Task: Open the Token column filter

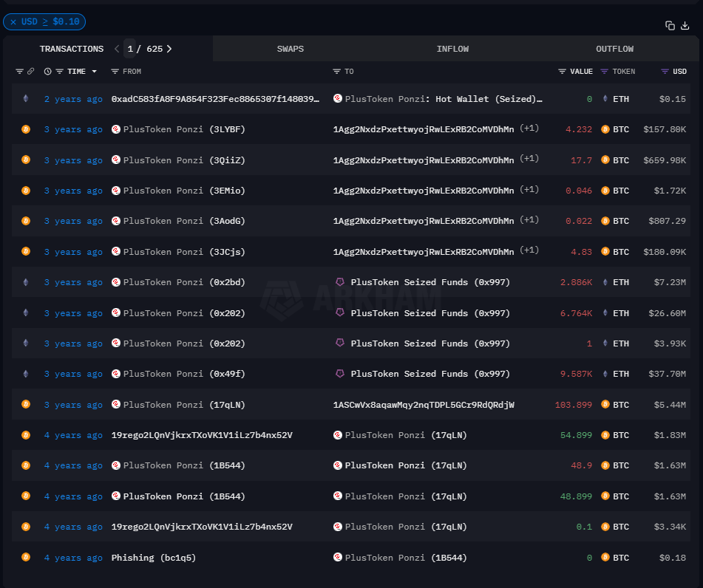Action: (x=605, y=71)
